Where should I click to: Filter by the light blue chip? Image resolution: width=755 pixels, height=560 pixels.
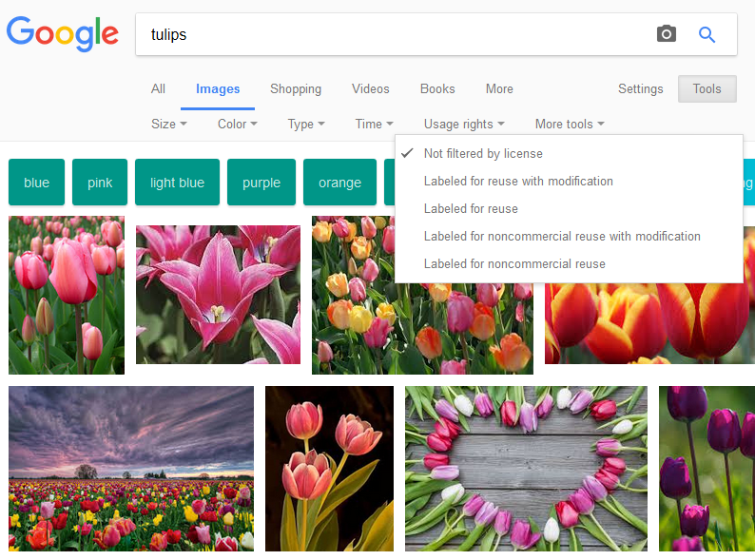(x=177, y=183)
